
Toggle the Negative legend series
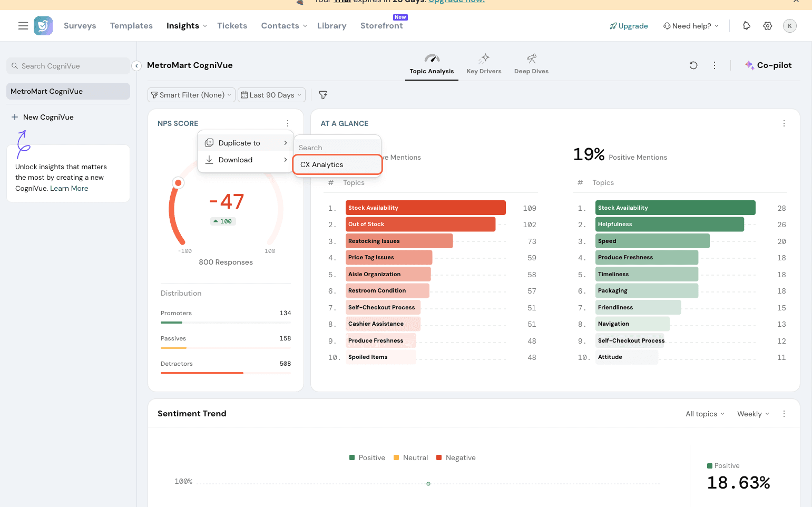[x=456, y=457]
